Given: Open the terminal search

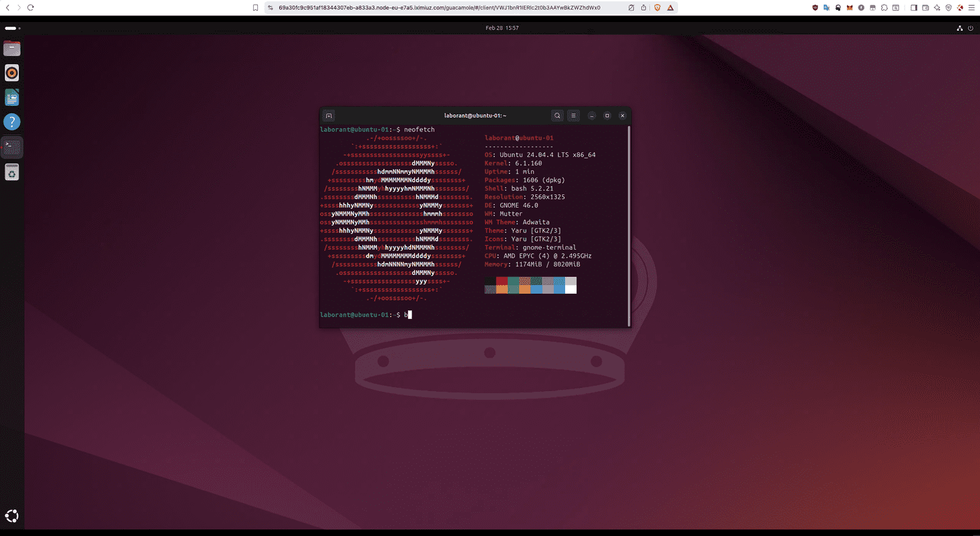Looking at the screenshot, I should click(x=557, y=115).
